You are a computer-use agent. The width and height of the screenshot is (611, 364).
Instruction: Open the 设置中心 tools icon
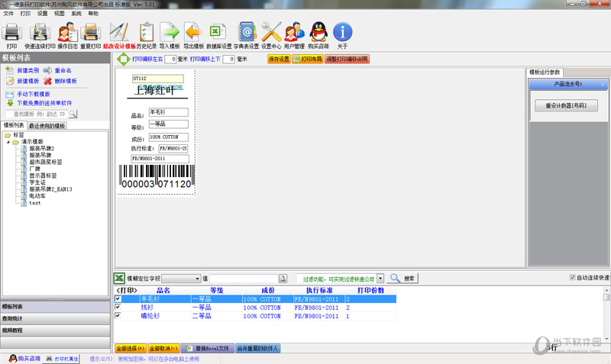(271, 32)
